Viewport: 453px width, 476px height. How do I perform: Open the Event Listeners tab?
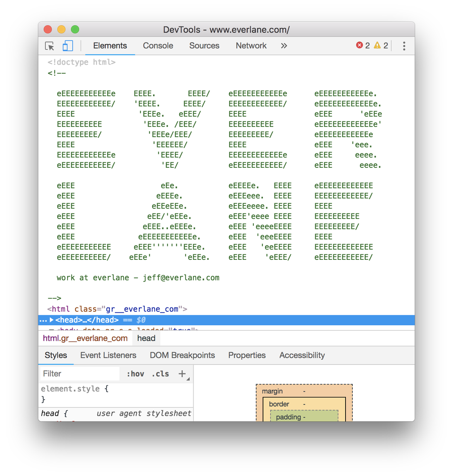108,355
